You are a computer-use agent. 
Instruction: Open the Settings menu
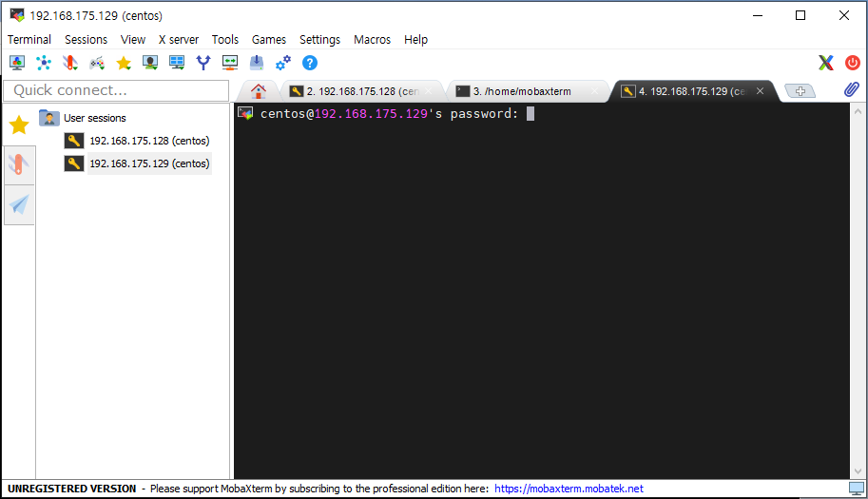tap(319, 40)
